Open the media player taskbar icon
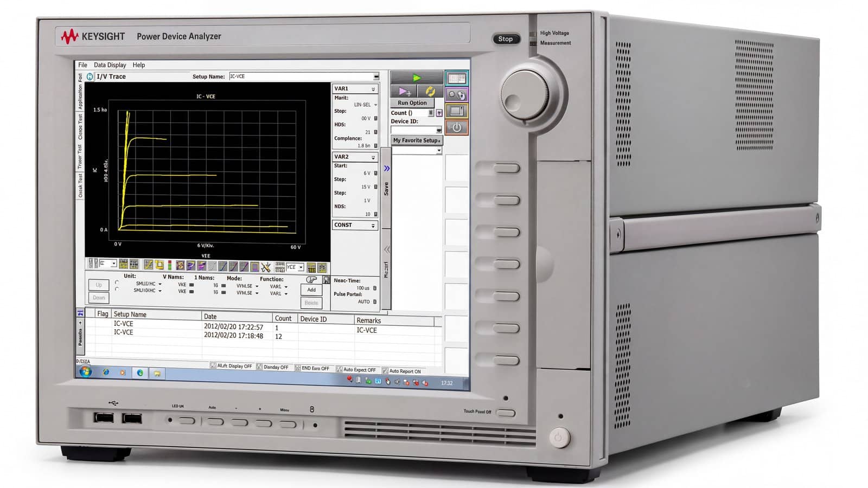 [123, 373]
